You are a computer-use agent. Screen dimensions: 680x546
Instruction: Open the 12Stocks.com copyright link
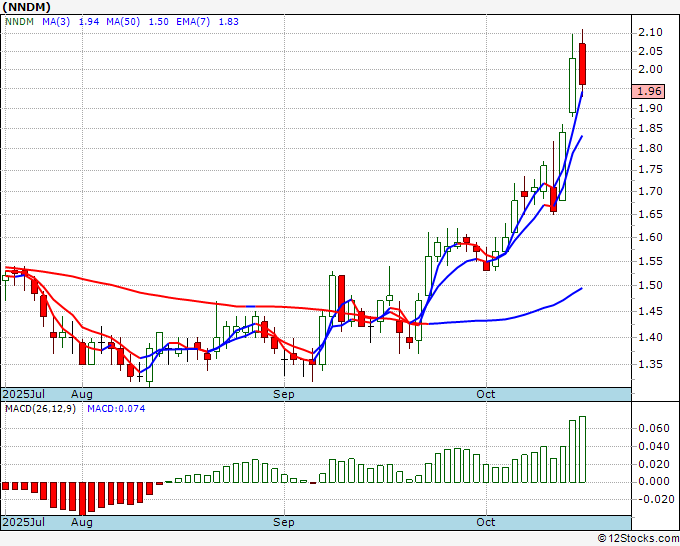point(638,539)
